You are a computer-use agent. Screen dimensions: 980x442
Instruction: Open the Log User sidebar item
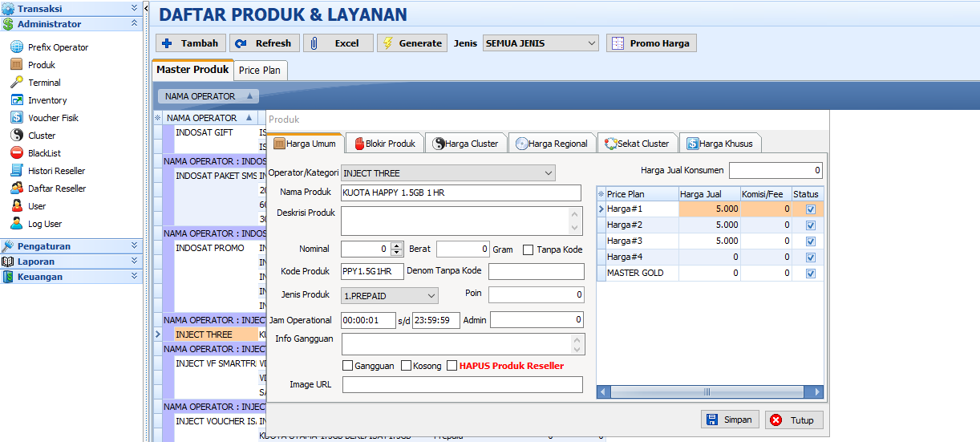(45, 224)
